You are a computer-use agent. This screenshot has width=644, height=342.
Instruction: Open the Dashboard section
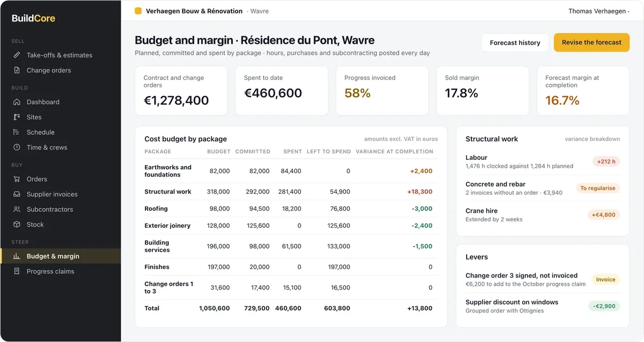(x=60, y=102)
